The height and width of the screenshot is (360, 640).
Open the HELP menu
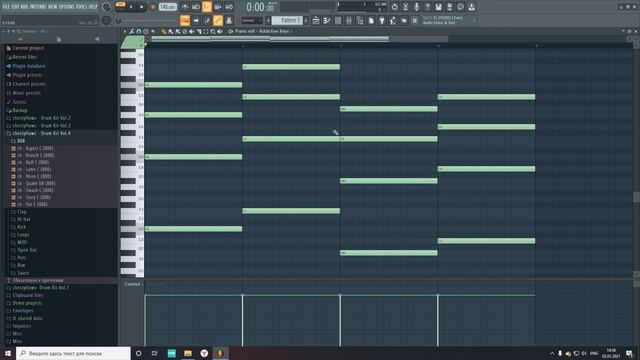(93, 7)
